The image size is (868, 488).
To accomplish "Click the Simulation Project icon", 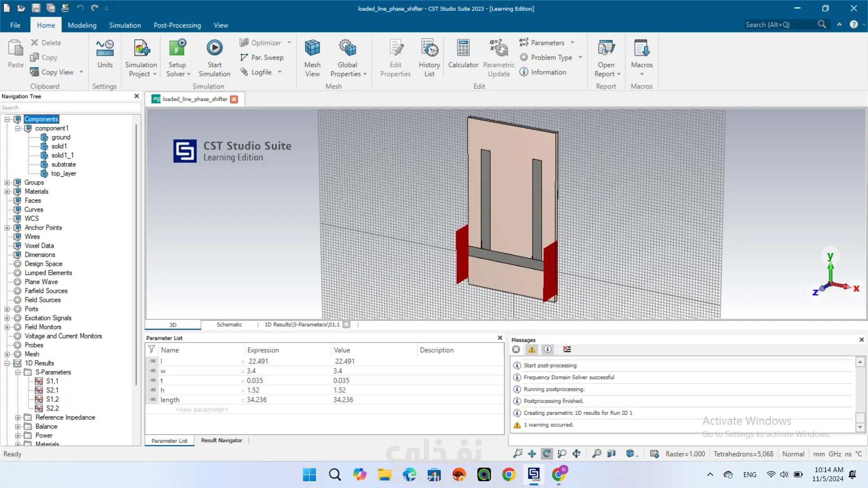I will click(141, 48).
